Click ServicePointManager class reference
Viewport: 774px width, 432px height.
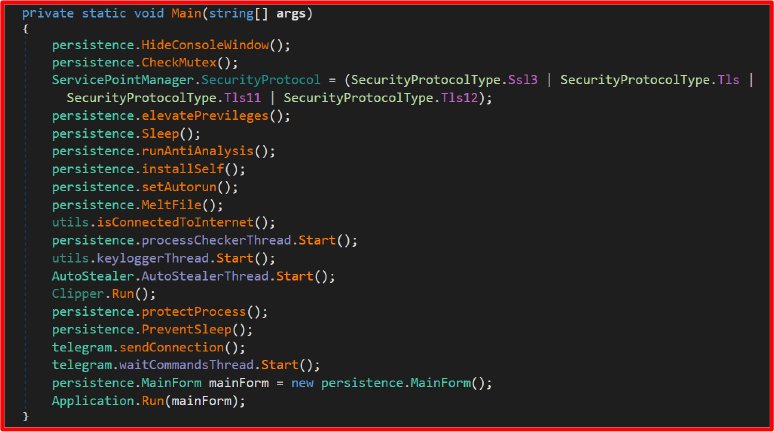tap(123, 80)
